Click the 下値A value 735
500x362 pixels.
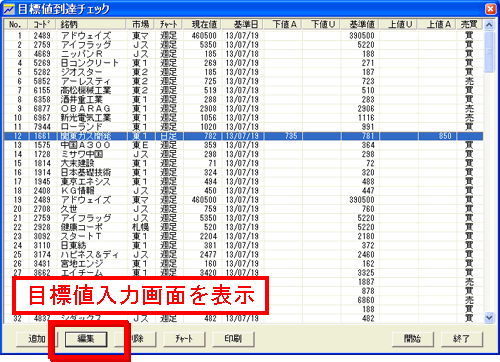tap(291, 136)
